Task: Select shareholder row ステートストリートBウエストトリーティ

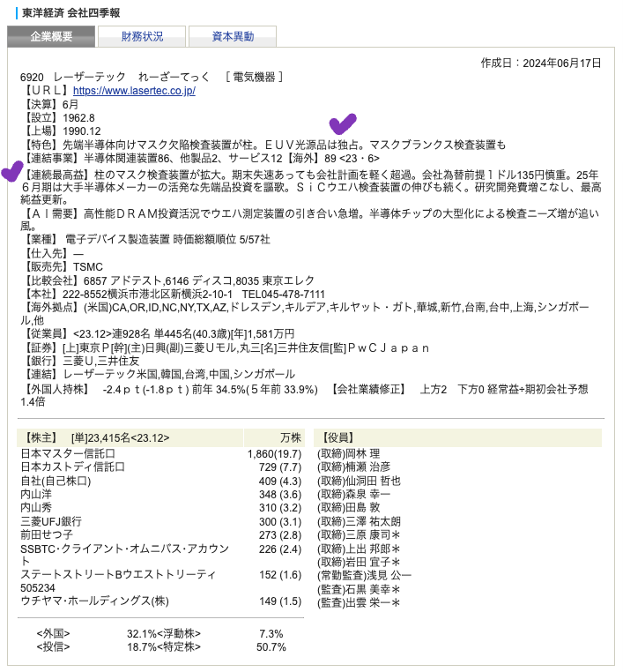Action: point(118,580)
